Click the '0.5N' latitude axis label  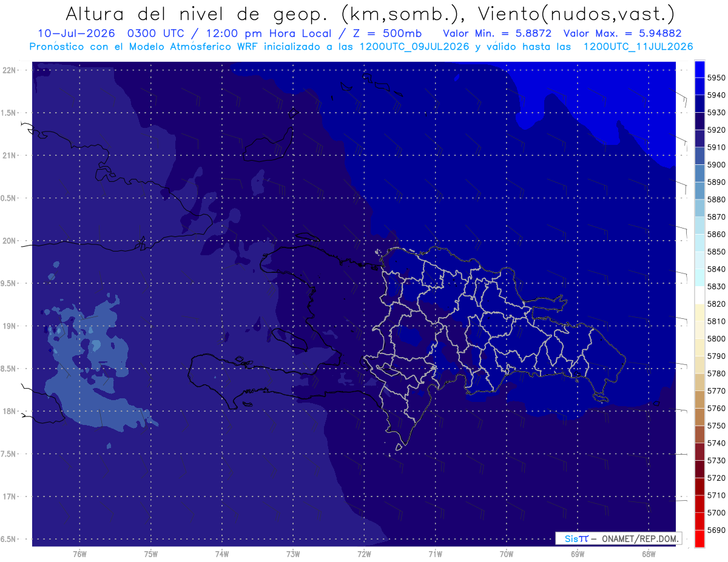(8, 198)
